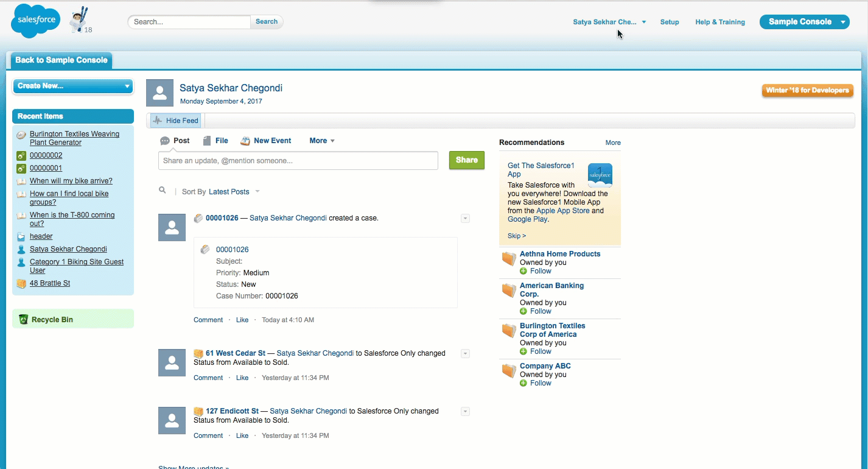Click the Salesforce cloud logo

click(36, 20)
